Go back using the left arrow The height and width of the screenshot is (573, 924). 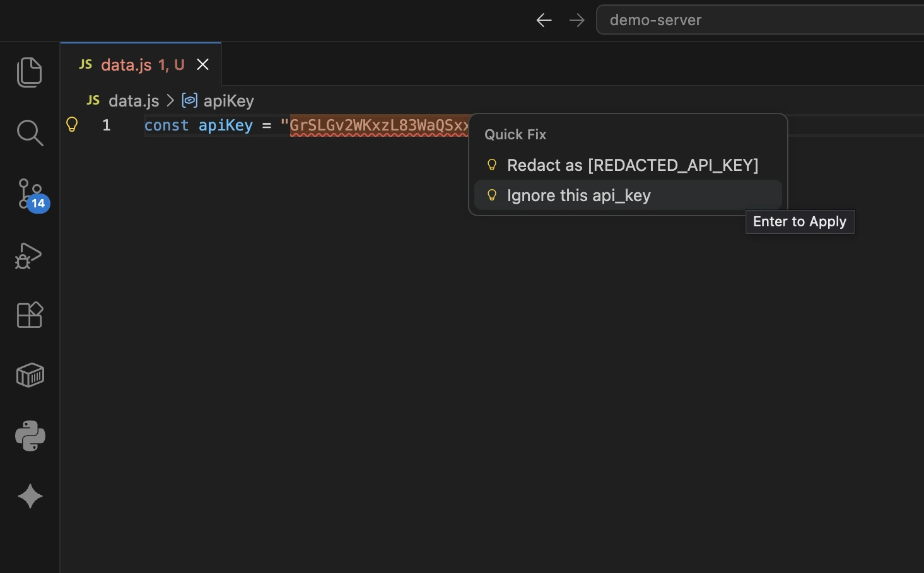coord(544,20)
